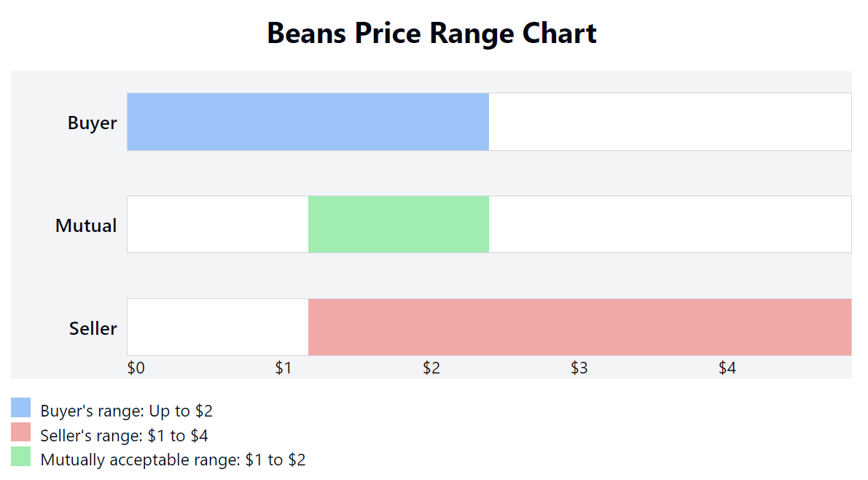Click "Mutually acceptable range" legend text
Viewport: 868px width, 480px height.
(173, 460)
